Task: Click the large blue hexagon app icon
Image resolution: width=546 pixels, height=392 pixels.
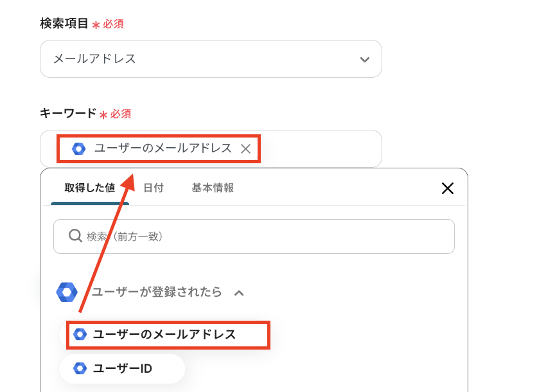Action: [x=67, y=292]
